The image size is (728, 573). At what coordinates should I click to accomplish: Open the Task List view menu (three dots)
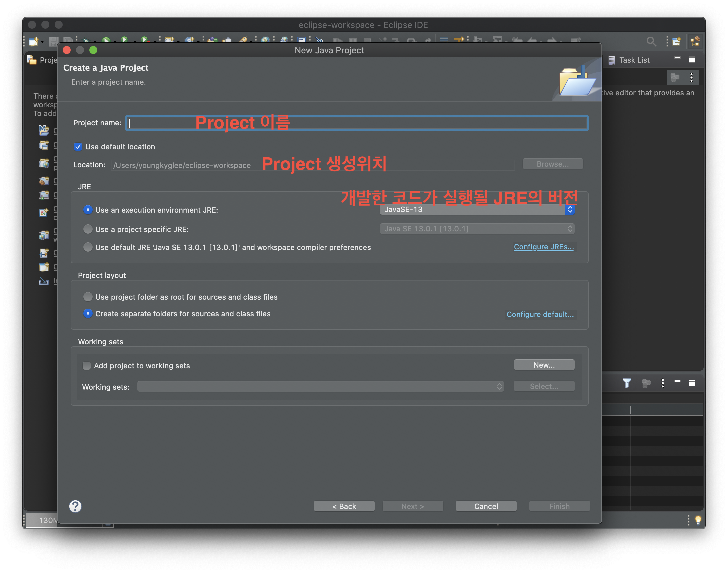[691, 78]
